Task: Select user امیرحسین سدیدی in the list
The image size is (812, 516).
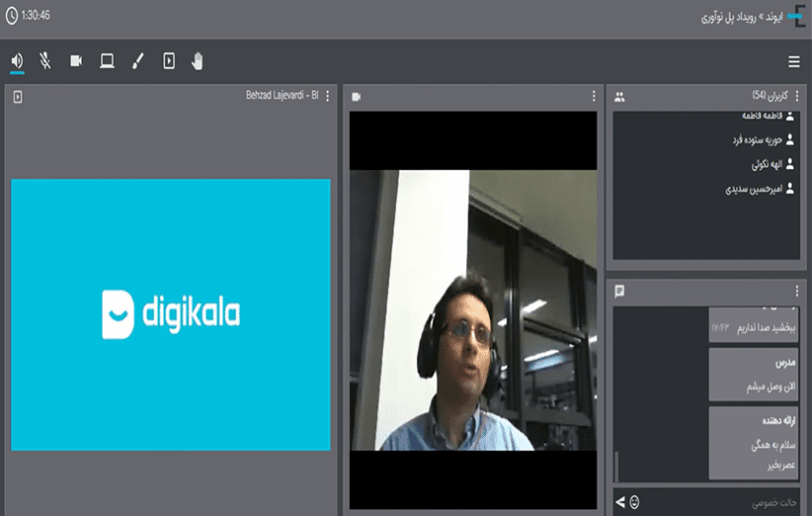Action: point(756,188)
